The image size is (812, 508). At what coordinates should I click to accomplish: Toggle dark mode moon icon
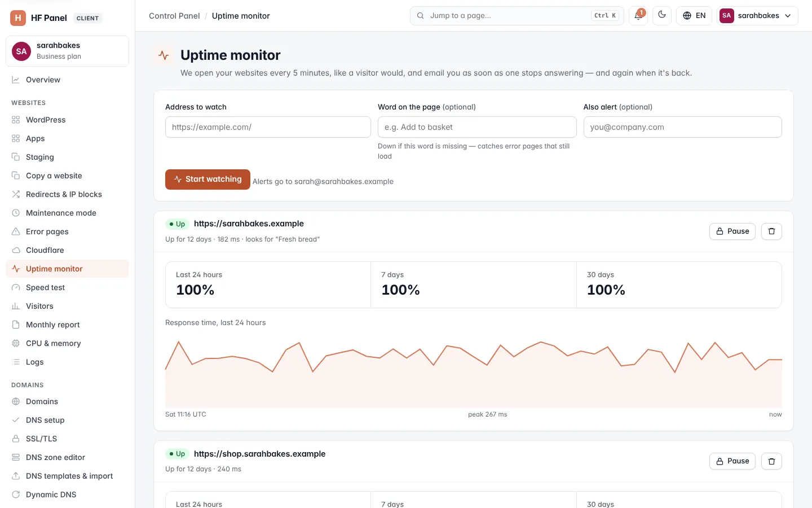pos(662,16)
